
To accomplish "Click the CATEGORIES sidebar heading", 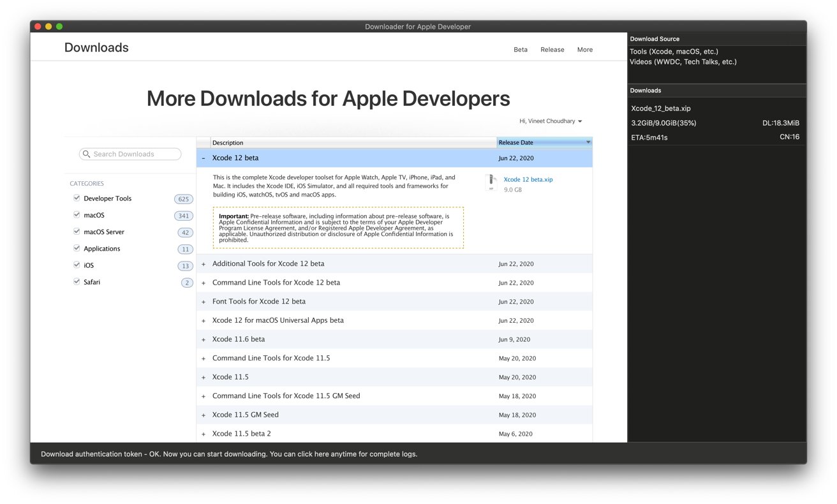I will [87, 184].
